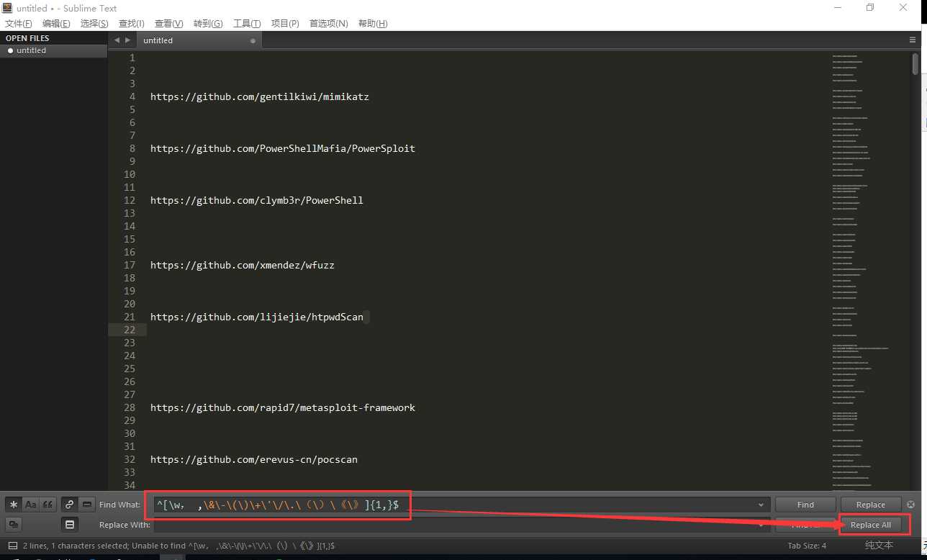Minimize the Sublime Text window

(x=838, y=8)
